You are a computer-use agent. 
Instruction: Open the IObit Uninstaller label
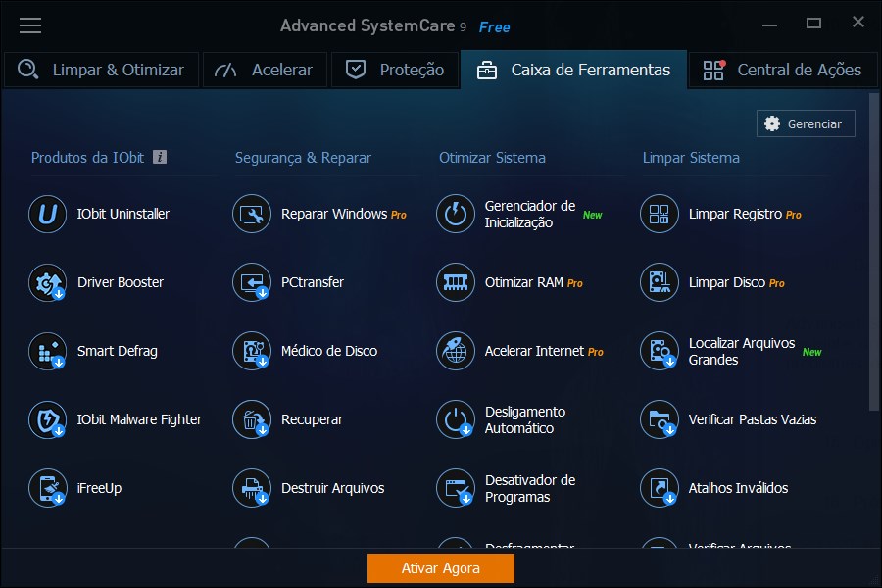[x=123, y=214]
